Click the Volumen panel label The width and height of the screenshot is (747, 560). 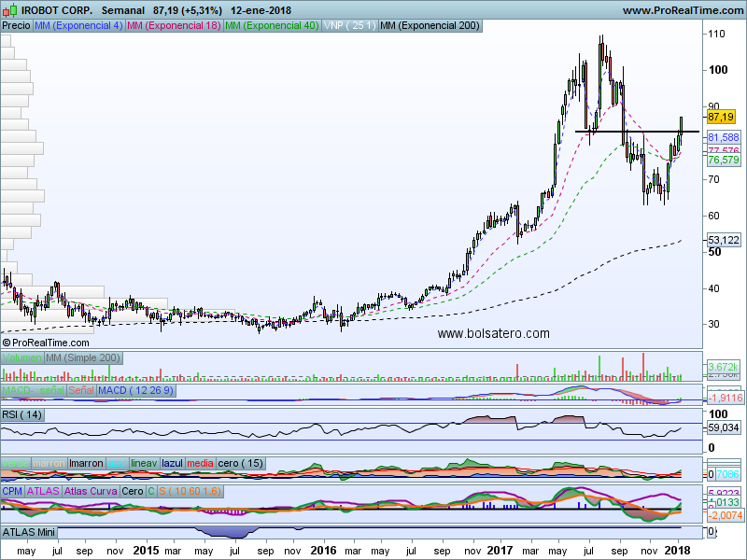tap(21, 357)
